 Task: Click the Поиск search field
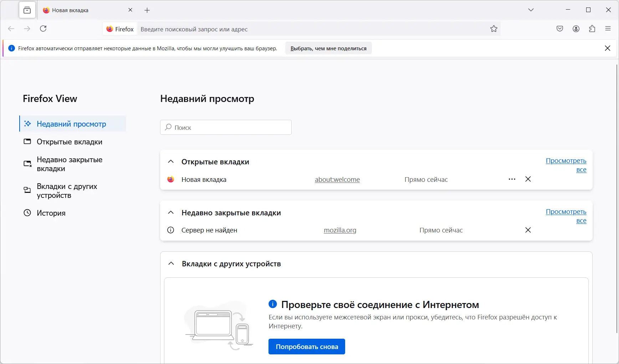pos(226,127)
